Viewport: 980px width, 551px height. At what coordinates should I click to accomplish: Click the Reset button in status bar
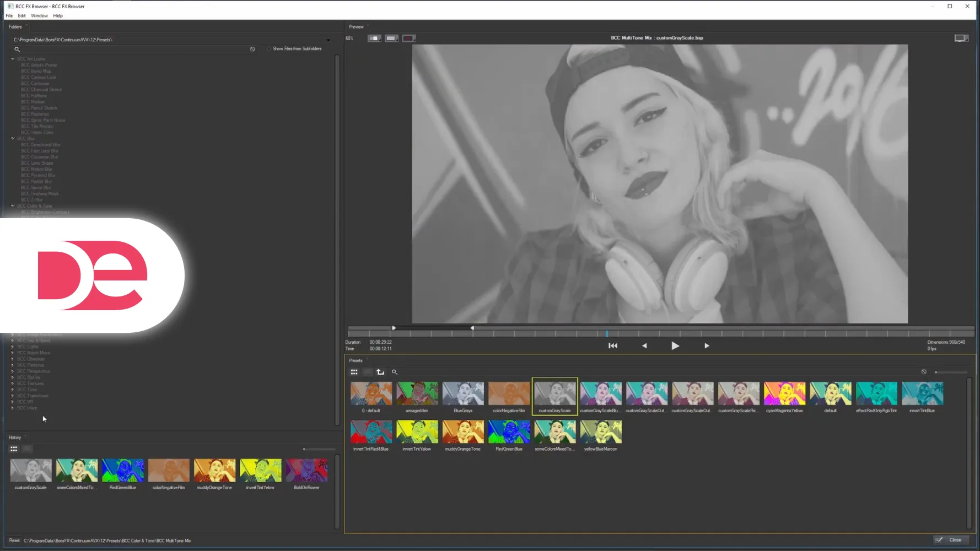14,541
